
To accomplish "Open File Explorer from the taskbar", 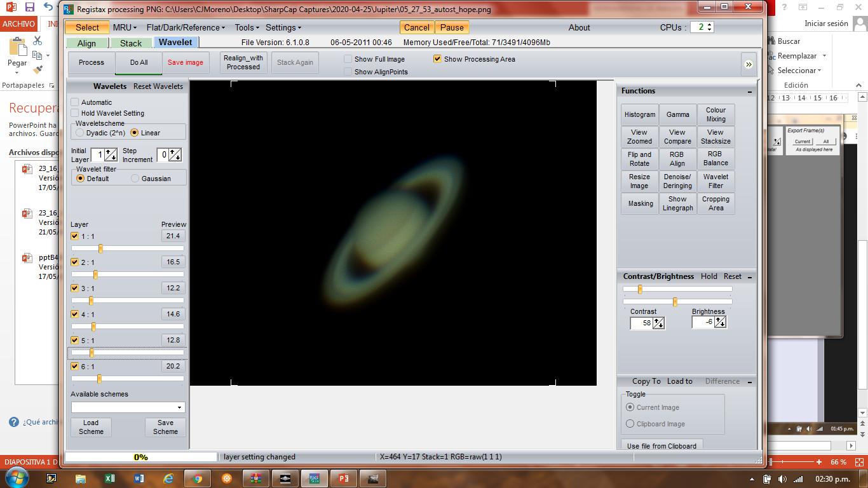I will click(x=81, y=478).
